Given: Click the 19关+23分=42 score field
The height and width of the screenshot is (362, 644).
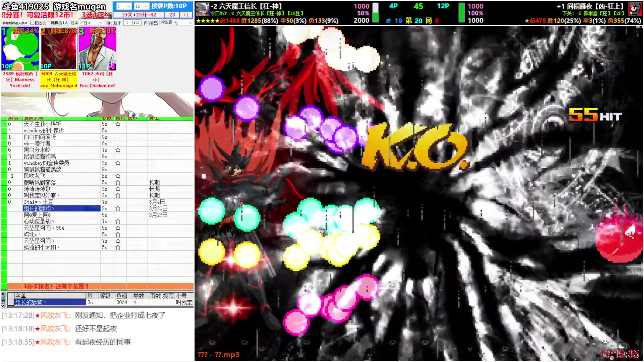Looking at the screenshot, I should pyautogui.click(x=139, y=15).
